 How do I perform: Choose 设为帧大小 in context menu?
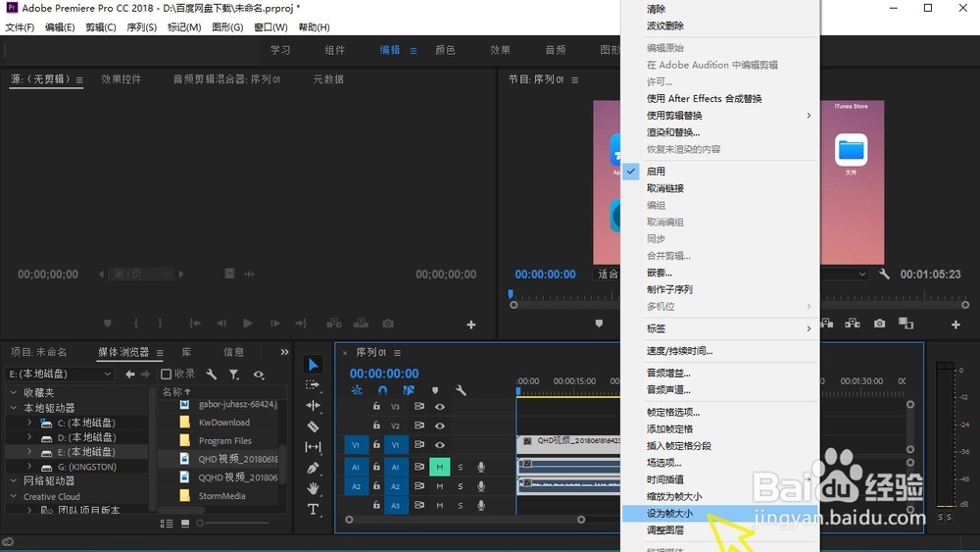tap(720, 513)
